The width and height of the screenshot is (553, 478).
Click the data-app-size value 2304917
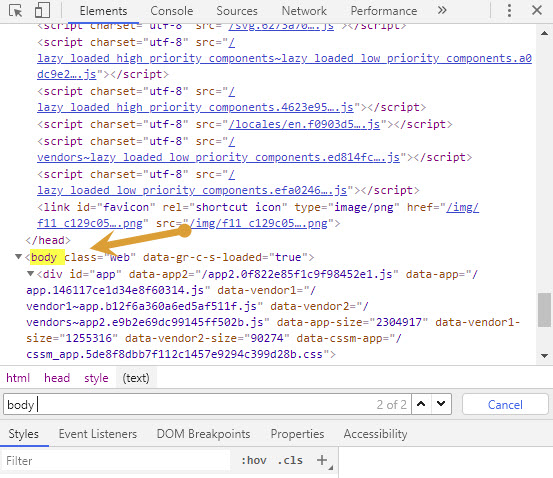click(x=399, y=322)
